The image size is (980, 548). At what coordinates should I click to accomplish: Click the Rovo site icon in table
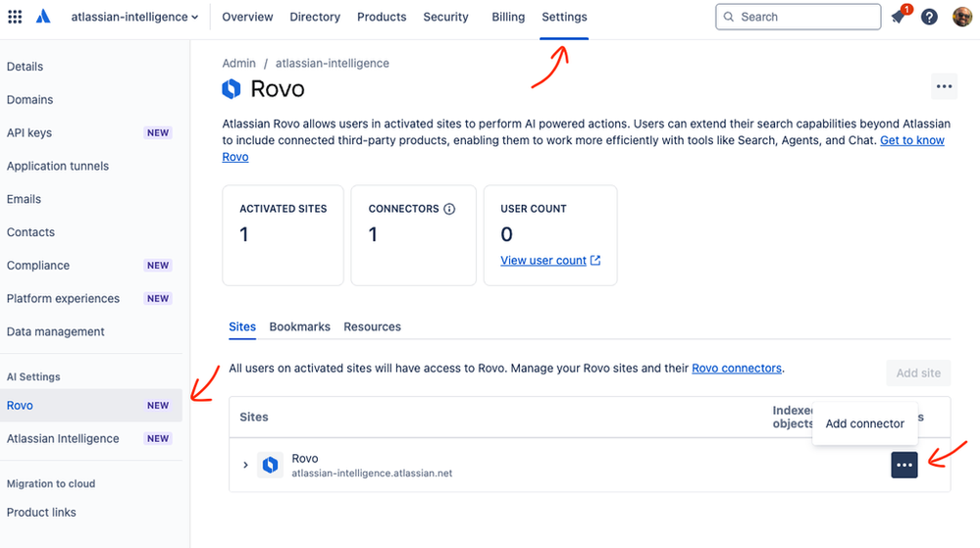click(x=270, y=465)
